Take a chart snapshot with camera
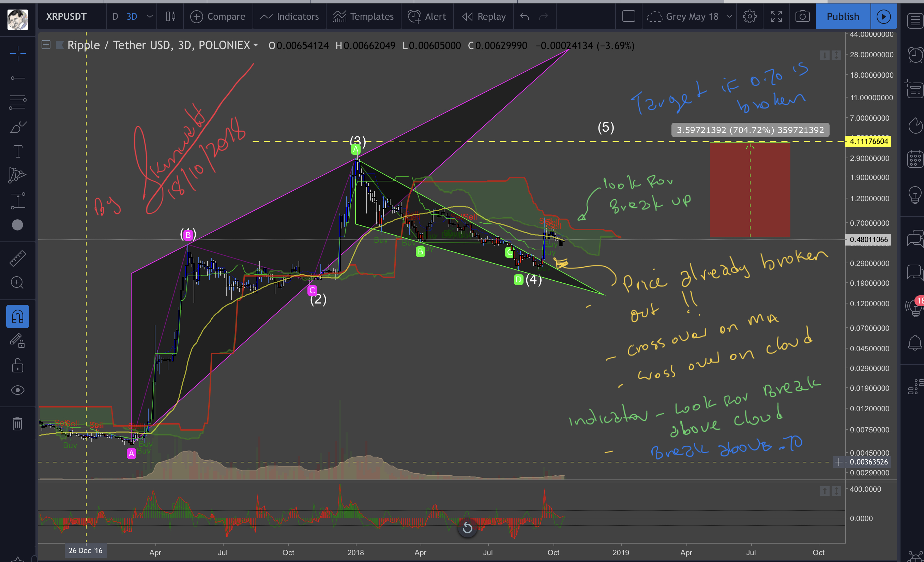 pyautogui.click(x=802, y=16)
